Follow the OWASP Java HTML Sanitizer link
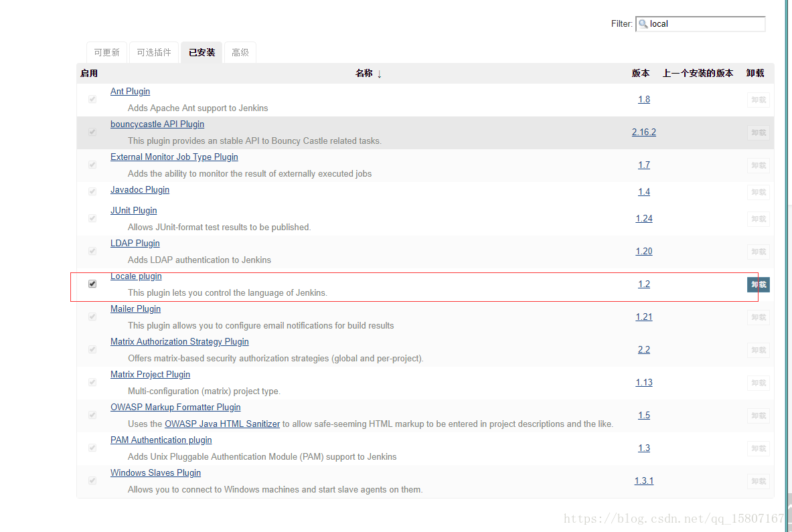The height and width of the screenshot is (532, 792). (222, 424)
